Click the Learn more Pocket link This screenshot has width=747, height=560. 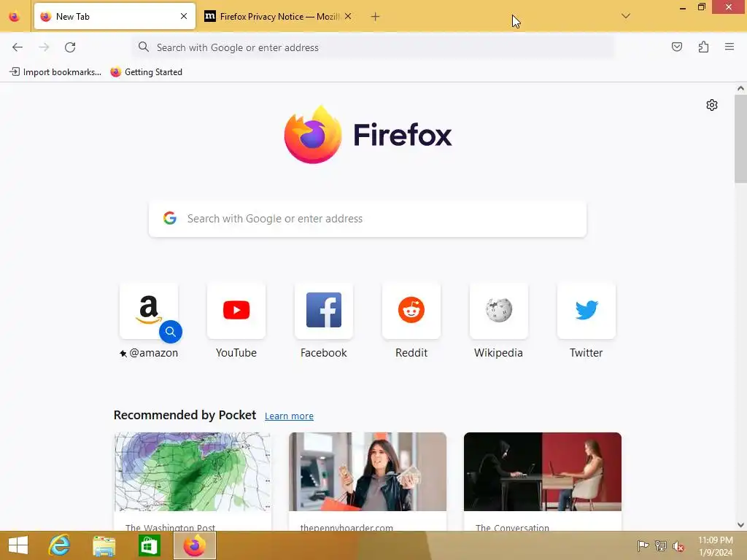click(x=289, y=416)
